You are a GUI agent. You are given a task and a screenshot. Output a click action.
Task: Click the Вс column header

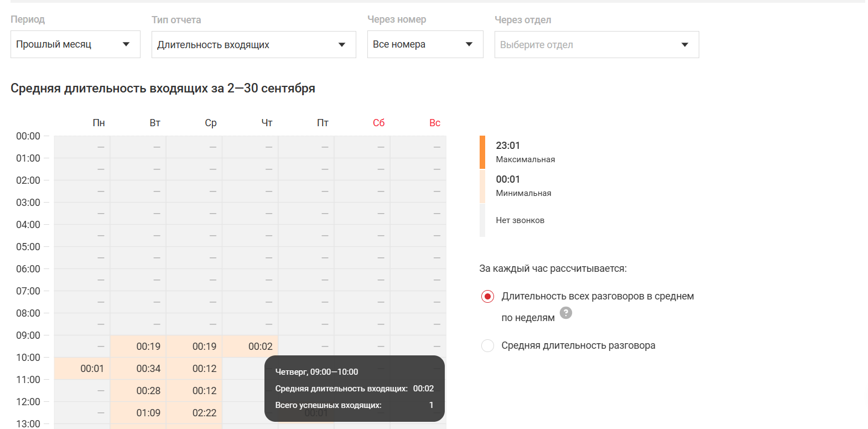pos(435,123)
